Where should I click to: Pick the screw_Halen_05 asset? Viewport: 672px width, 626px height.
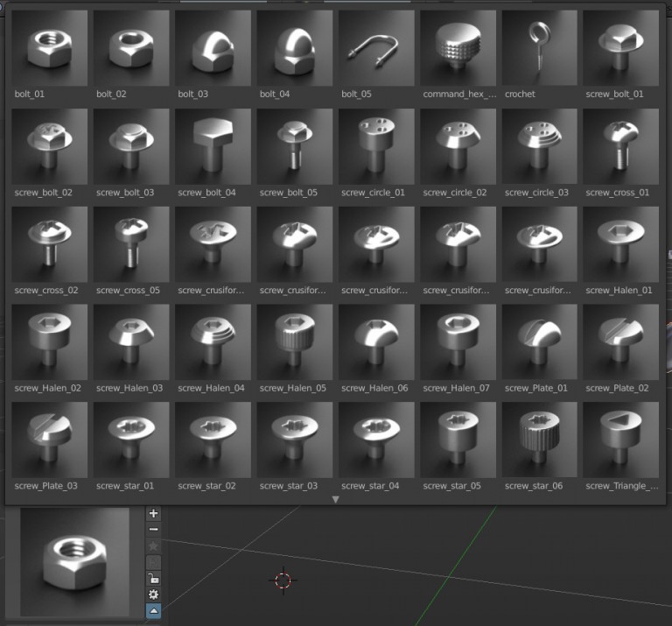tap(295, 342)
